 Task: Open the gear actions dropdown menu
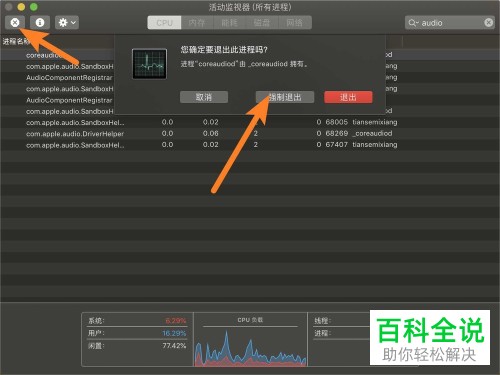(67, 22)
